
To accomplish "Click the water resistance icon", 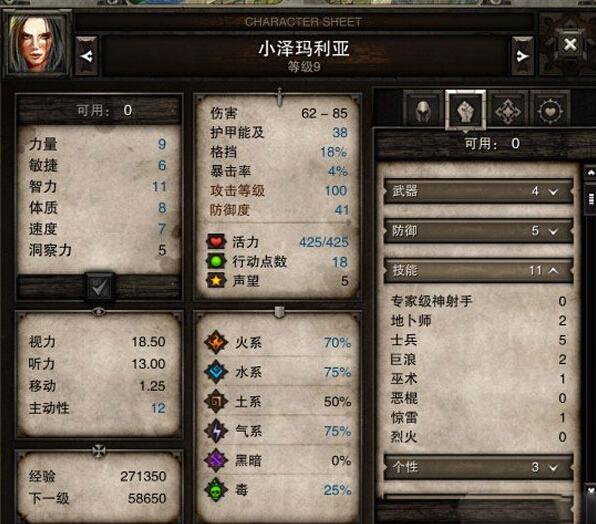I will (x=216, y=371).
